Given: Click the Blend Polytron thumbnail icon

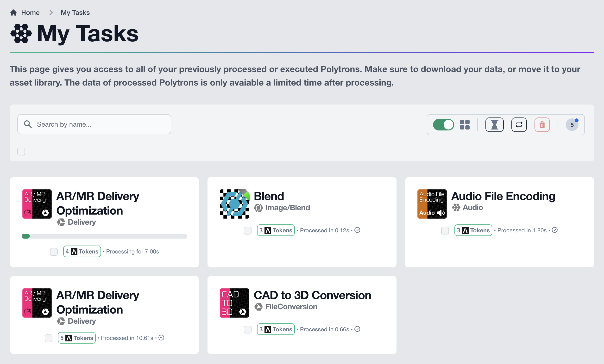Looking at the screenshot, I should [x=234, y=204].
